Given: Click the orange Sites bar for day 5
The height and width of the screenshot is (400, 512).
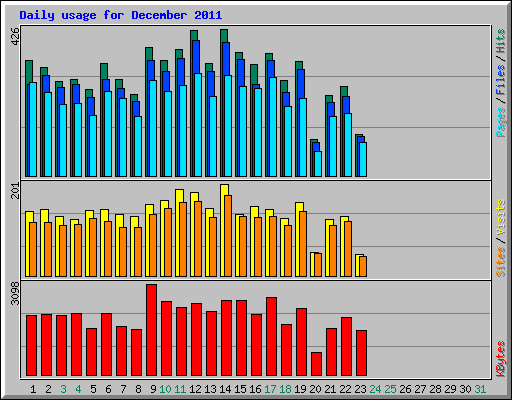Looking at the screenshot, I should [93, 247].
